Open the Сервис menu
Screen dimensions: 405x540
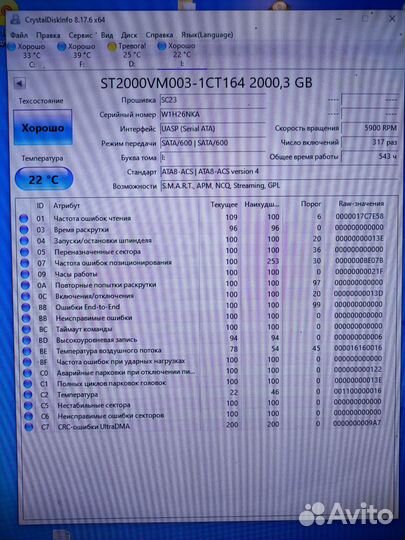tap(80, 35)
